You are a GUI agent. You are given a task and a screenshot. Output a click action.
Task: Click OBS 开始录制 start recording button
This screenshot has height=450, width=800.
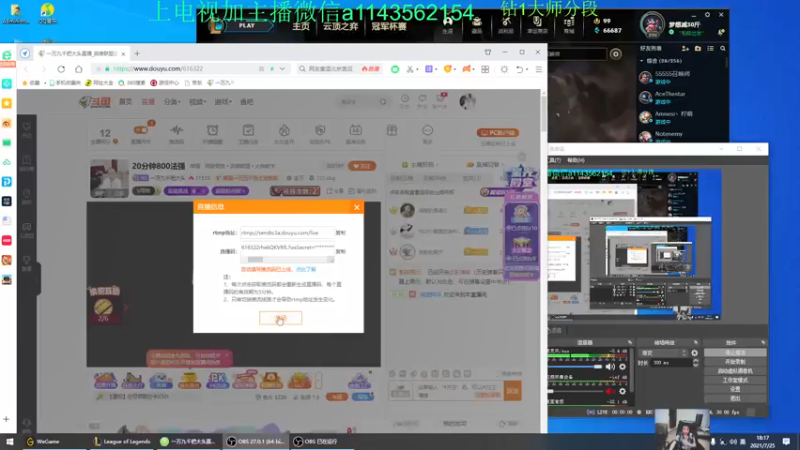[735, 362]
